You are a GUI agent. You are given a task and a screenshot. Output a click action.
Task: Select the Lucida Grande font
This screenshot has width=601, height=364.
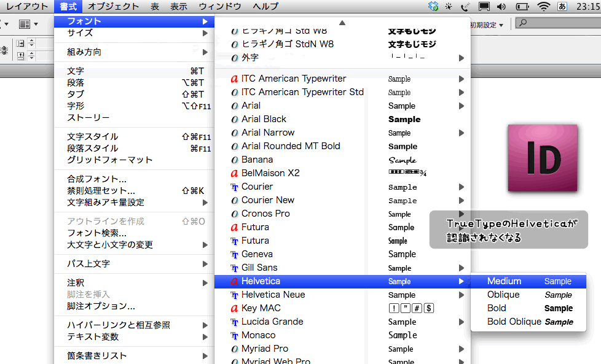point(342,322)
